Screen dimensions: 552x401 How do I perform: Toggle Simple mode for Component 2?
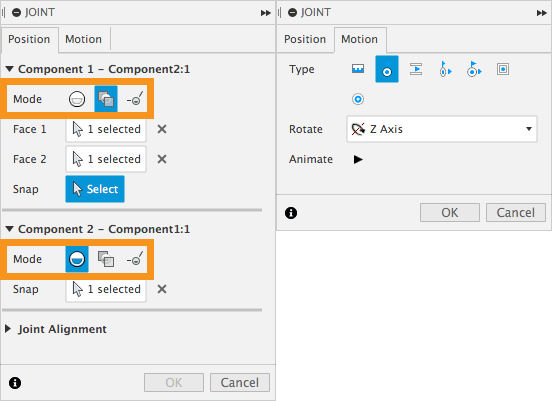pyautogui.click(x=77, y=259)
